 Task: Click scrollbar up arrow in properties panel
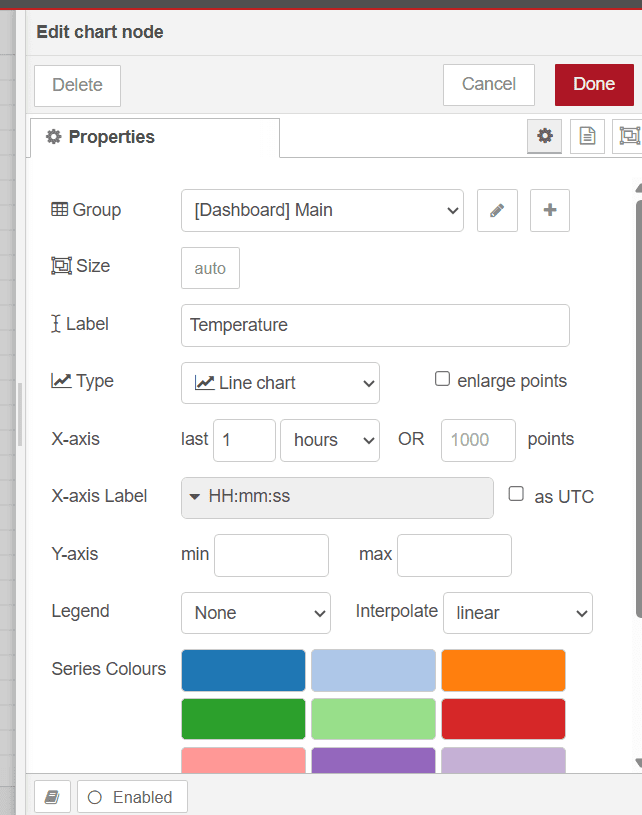click(x=637, y=188)
